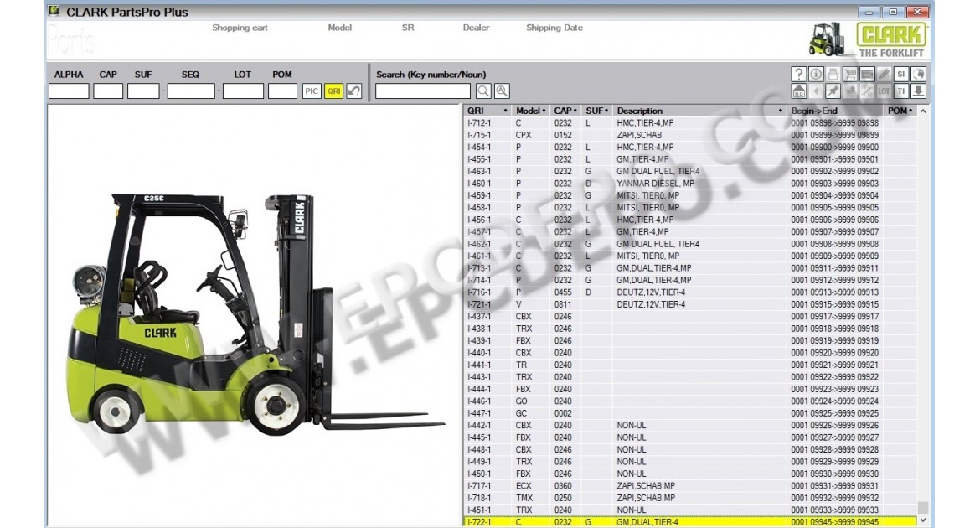Click the scrollbar thumb near list bottom
The image size is (980, 528).
(x=922, y=507)
